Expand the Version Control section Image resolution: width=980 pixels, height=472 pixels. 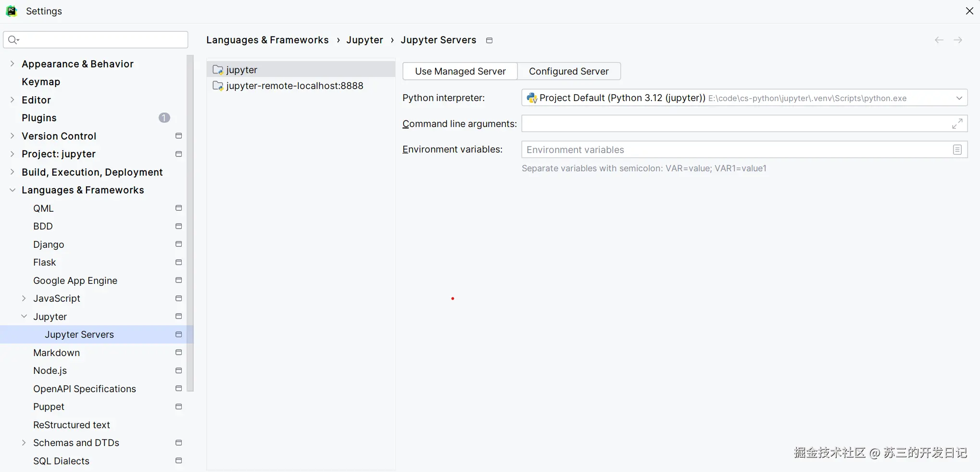[x=13, y=136]
